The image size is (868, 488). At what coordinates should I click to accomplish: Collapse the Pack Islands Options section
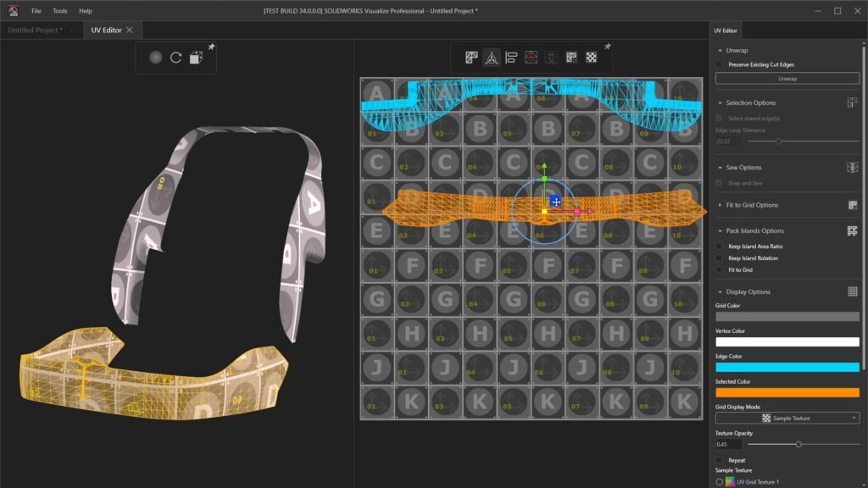coord(720,230)
